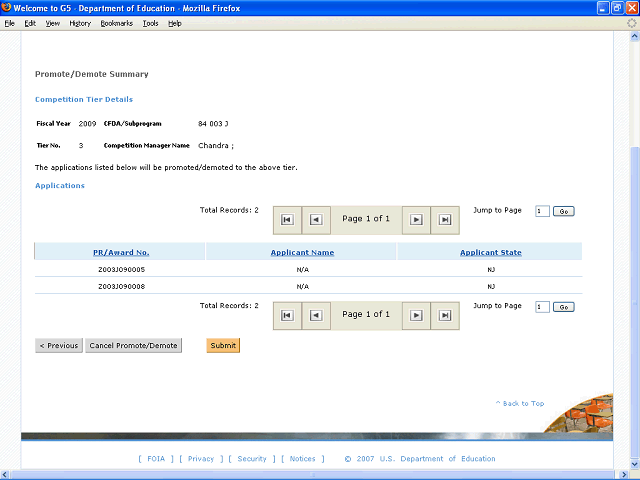Screen dimensions: 640x480
Task: Select award number 2003J090008
Action: [x=122, y=287]
